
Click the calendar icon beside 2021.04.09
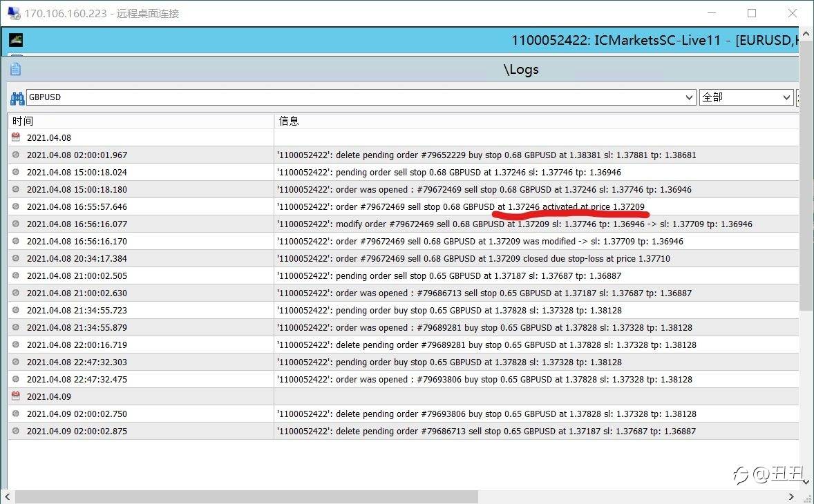click(x=16, y=396)
